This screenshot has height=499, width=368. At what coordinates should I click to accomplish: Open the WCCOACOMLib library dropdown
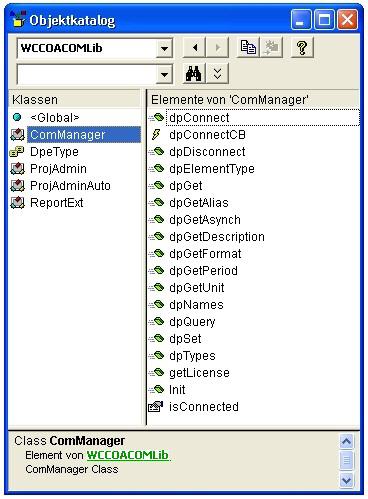tap(164, 49)
